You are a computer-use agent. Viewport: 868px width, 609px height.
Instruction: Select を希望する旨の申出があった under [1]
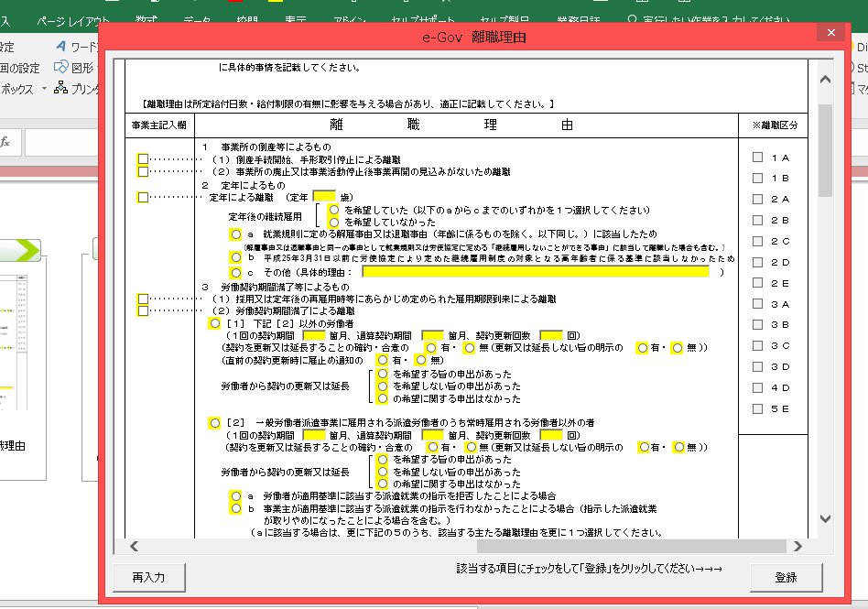click(383, 374)
